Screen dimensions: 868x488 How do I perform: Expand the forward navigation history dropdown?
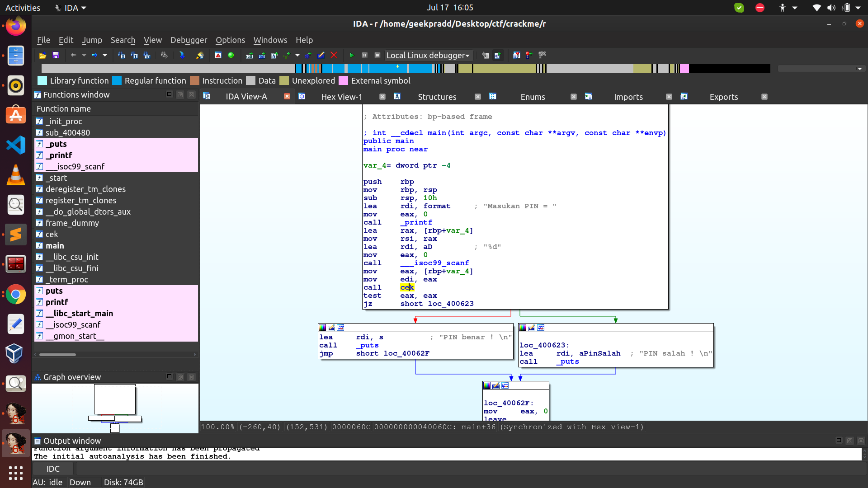tap(105, 55)
